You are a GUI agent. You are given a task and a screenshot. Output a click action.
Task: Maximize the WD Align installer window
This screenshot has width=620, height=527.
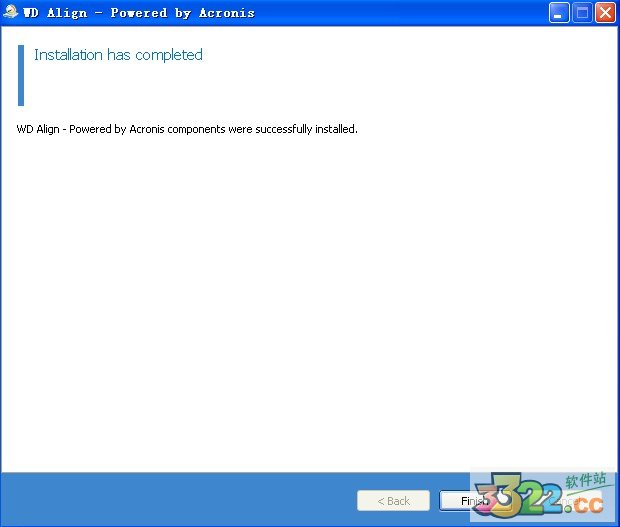click(x=583, y=13)
